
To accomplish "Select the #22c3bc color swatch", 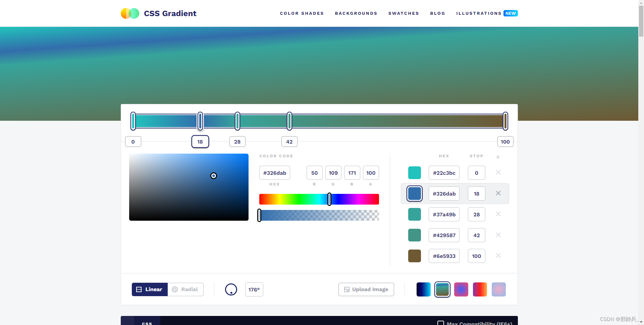I will pos(415,173).
